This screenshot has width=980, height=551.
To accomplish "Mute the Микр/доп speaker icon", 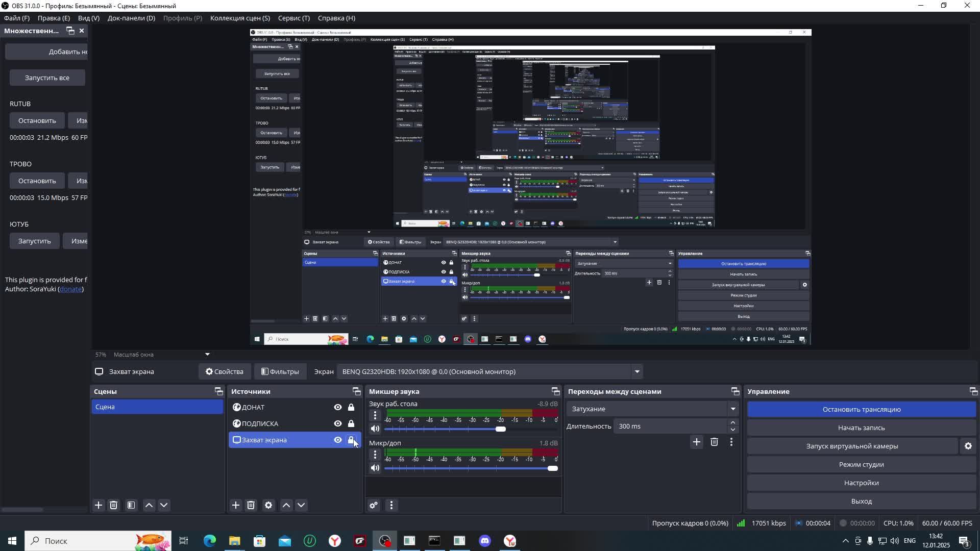I will pyautogui.click(x=375, y=468).
